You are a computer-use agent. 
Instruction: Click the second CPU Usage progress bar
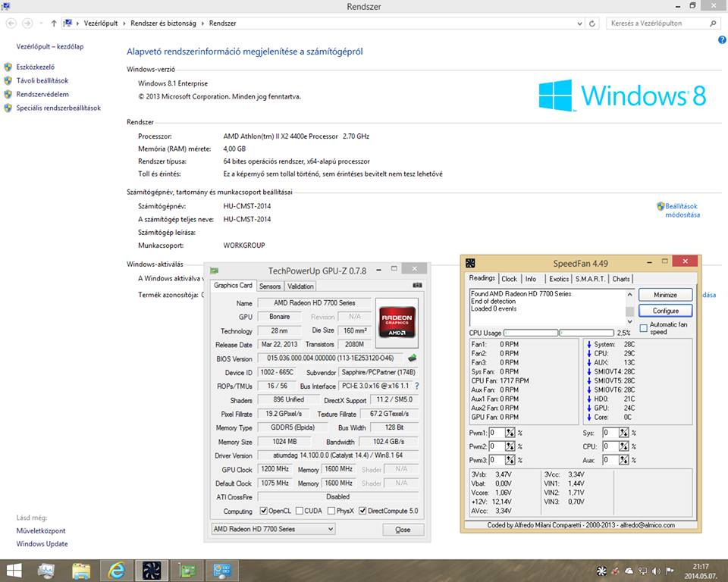click(586, 333)
